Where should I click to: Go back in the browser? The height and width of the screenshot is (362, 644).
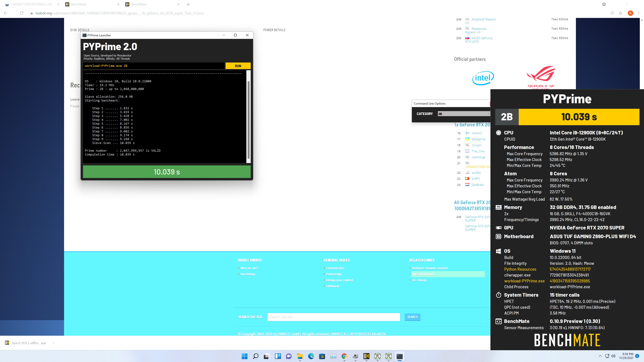(x=6, y=13)
